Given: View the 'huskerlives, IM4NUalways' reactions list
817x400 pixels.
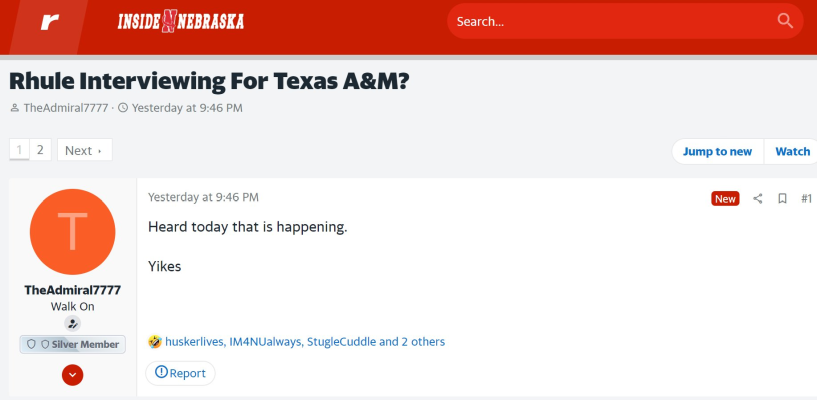Looking at the screenshot, I should pos(305,342).
